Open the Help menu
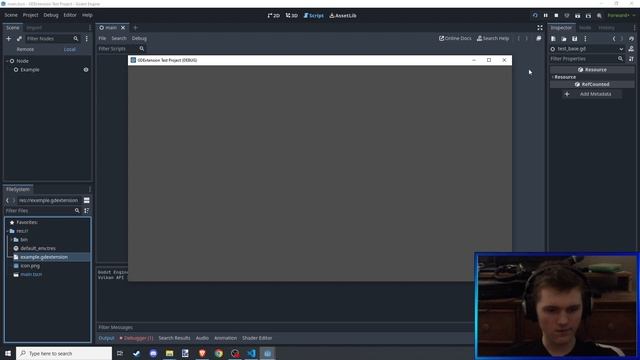The width and height of the screenshot is (640, 360). pos(87,15)
